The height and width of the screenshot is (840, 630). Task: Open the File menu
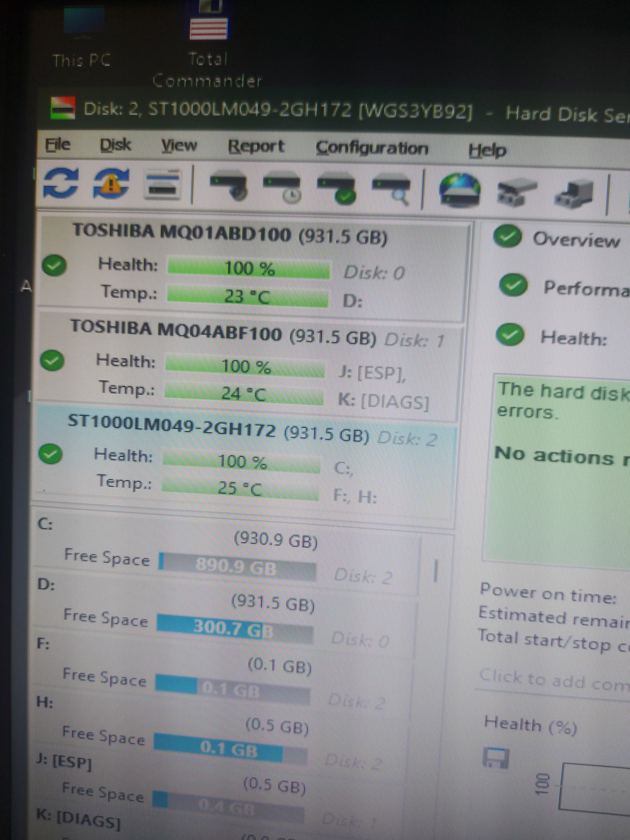pyautogui.click(x=58, y=145)
